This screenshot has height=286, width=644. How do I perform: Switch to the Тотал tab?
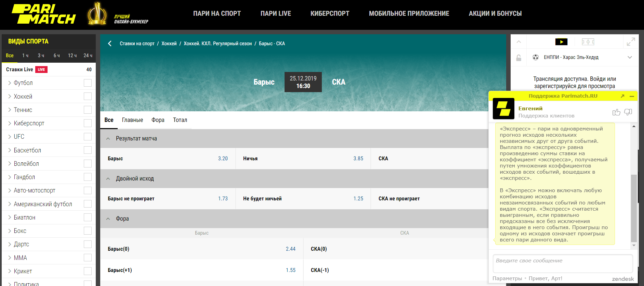pyautogui.click(x=180, y=120)
